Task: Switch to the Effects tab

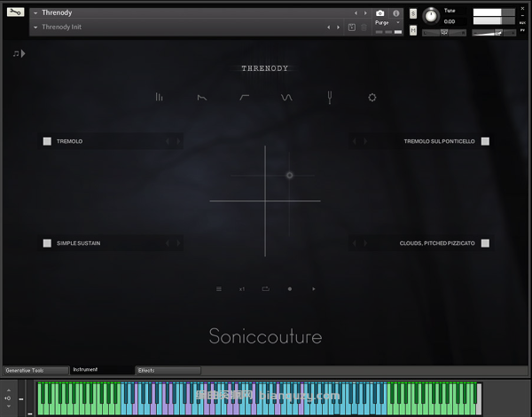Action: coord(168,370)
